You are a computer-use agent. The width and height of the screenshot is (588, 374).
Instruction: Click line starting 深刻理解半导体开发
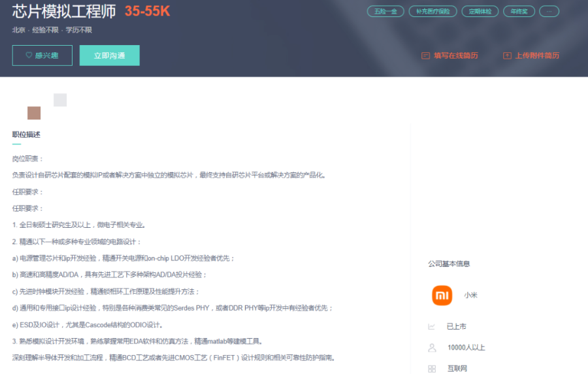point(174,358)
